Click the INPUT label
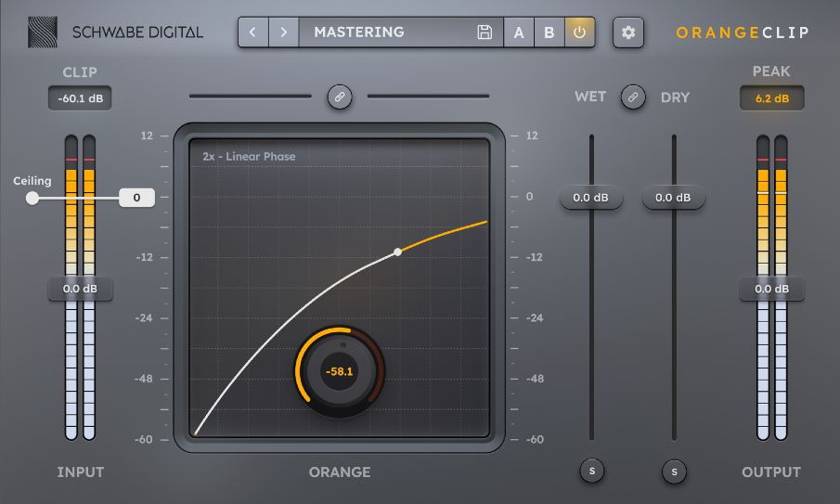 pos(81,472)
